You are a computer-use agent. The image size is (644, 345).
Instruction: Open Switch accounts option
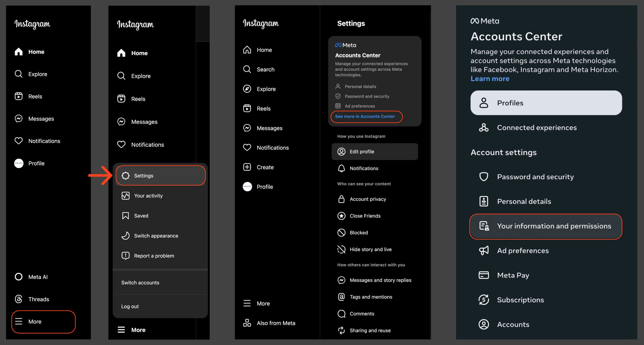coord(140,282)
